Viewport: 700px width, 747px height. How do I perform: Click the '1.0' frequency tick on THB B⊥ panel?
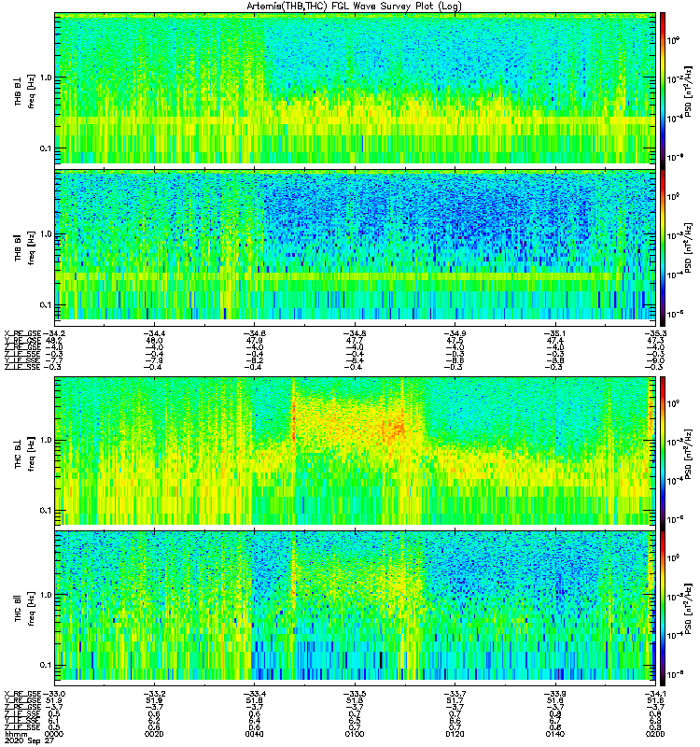click(x=46, y=78)
